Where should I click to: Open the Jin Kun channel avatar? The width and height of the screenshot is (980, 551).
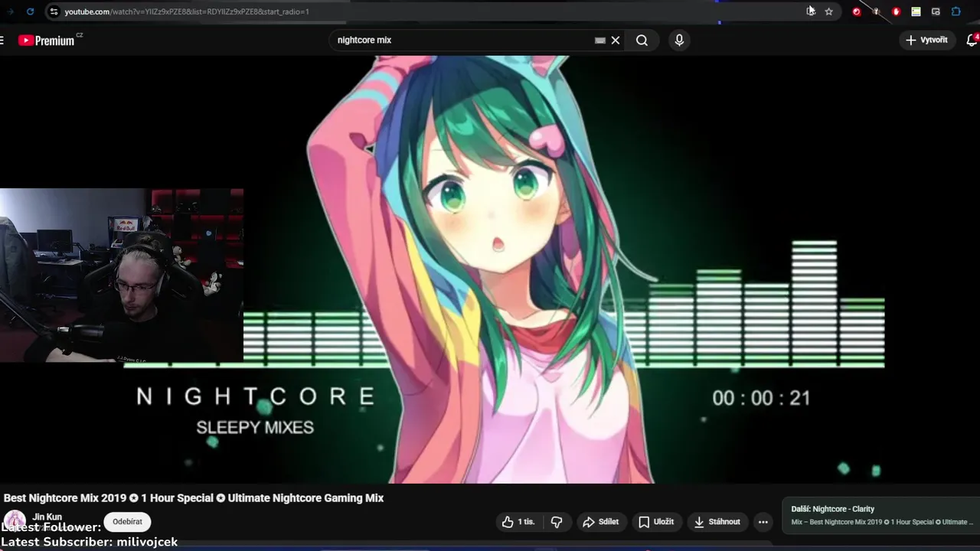(15, 520)
